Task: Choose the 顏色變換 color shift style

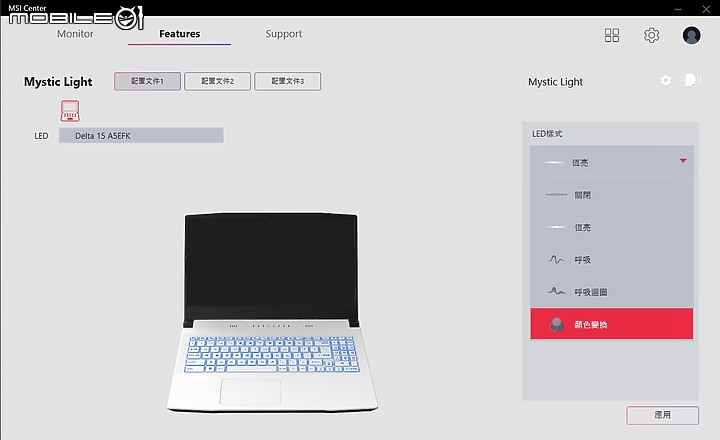Action: click(612, 324)
